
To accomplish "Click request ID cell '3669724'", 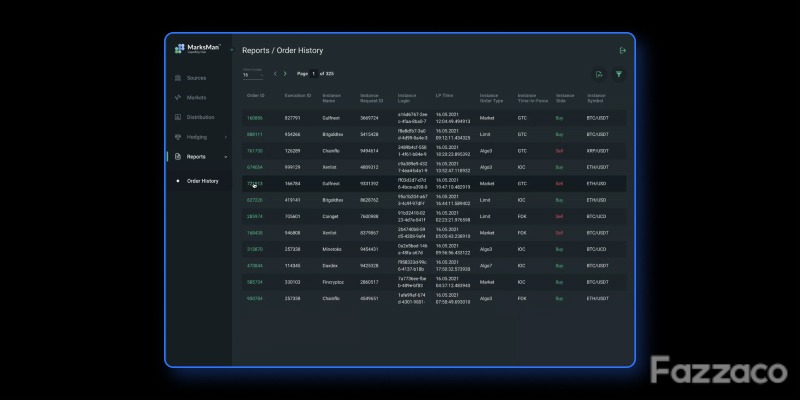I will [369, 118].
